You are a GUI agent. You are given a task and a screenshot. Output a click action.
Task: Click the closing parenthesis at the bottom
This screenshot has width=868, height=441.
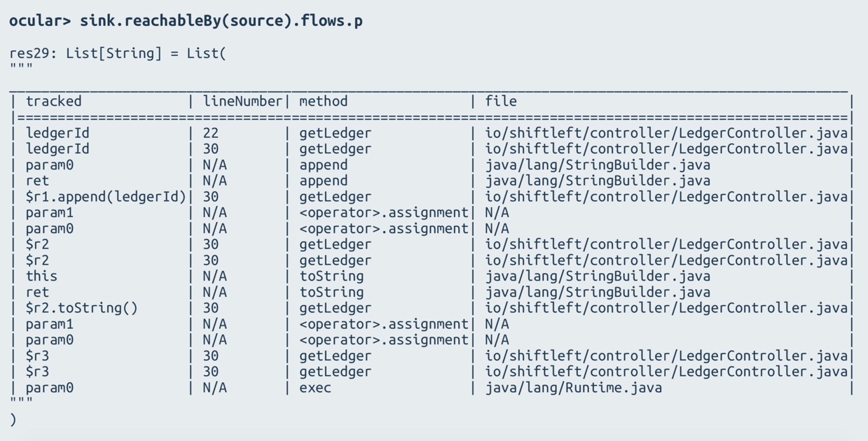click(13, 419)
